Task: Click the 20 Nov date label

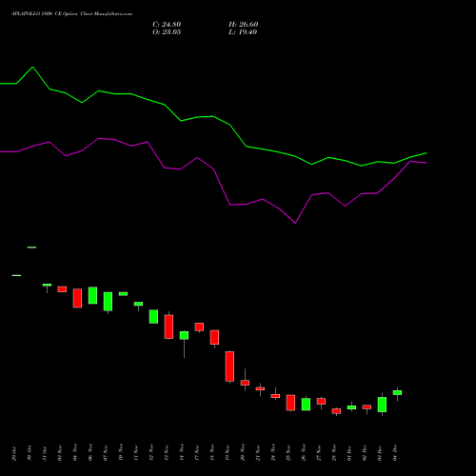Action: pyautogui.click(x=243, y=453)
